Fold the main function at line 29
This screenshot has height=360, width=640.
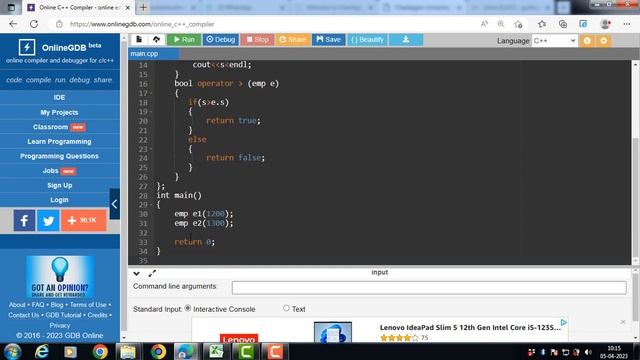(x=151, y=204)
